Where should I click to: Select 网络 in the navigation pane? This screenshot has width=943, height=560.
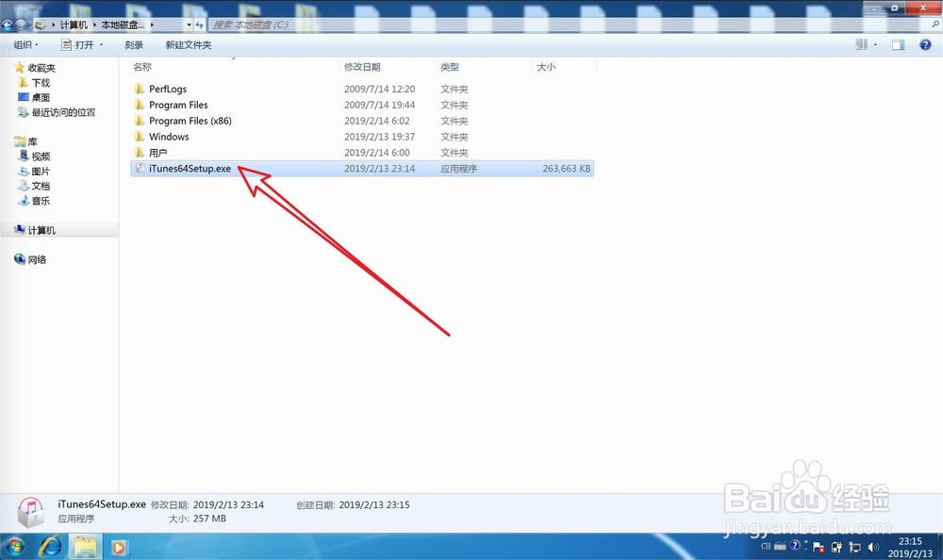click(30, 259)
